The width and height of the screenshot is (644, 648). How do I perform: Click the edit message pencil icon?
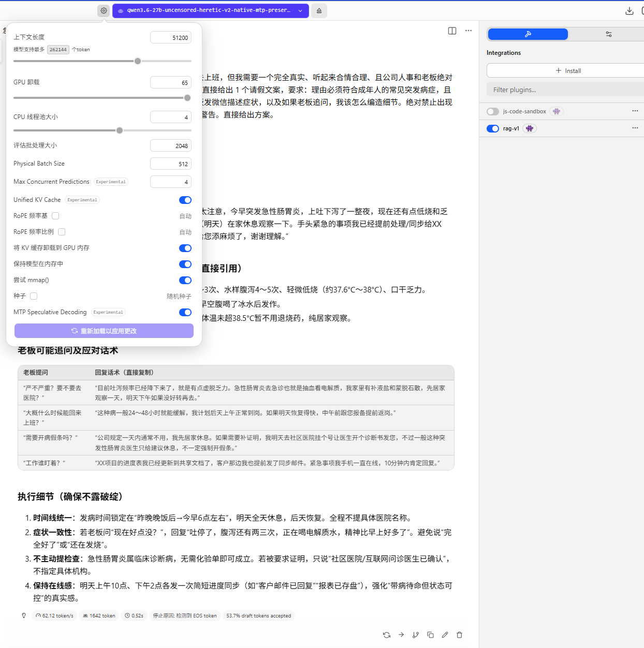[x=445, y=635]
